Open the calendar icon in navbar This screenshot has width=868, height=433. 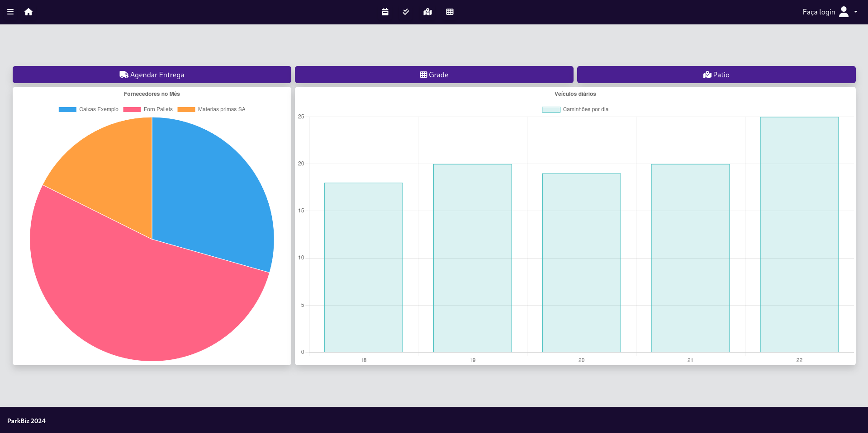pyautogui.click(x=385, y=12)
